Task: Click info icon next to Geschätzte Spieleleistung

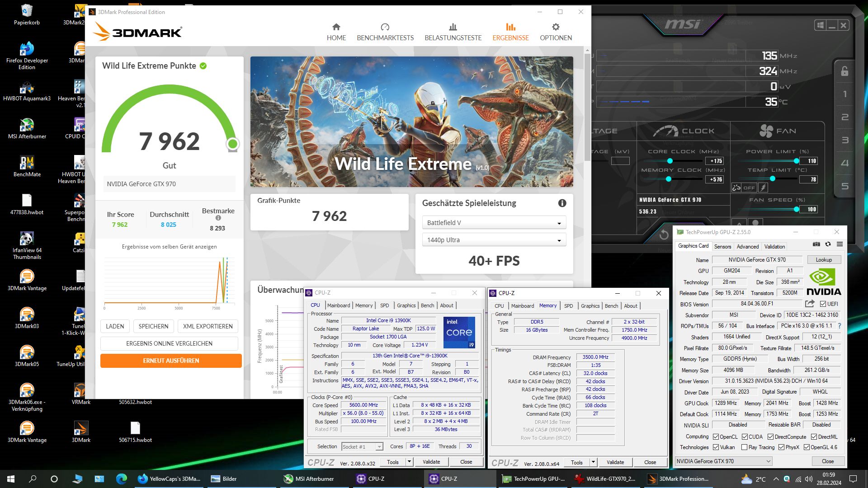Action: tap(562, 203)
